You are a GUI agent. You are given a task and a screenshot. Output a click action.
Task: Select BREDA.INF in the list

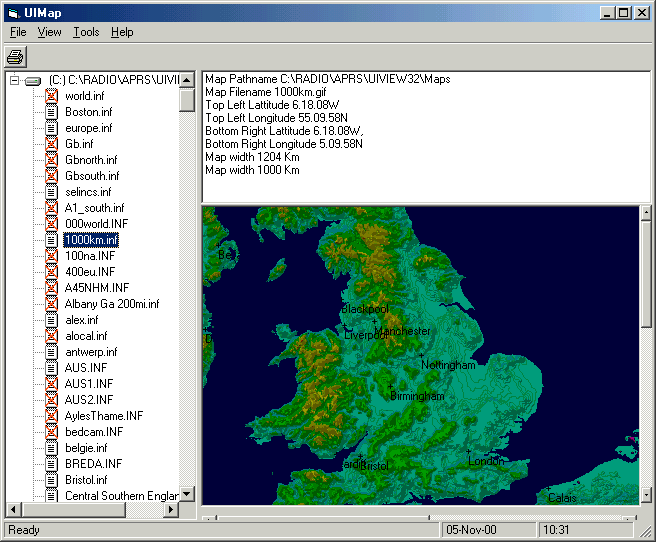click(x=93, y=464)
